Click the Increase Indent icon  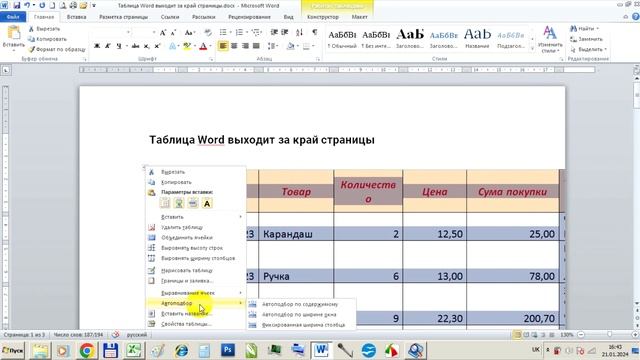coord(285,33)
